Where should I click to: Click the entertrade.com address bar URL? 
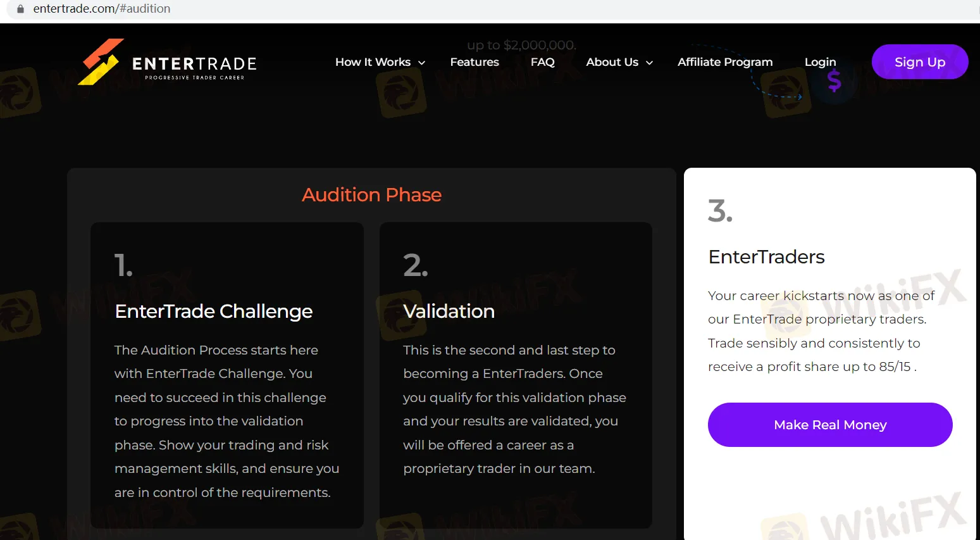click(x=101, y=9)
